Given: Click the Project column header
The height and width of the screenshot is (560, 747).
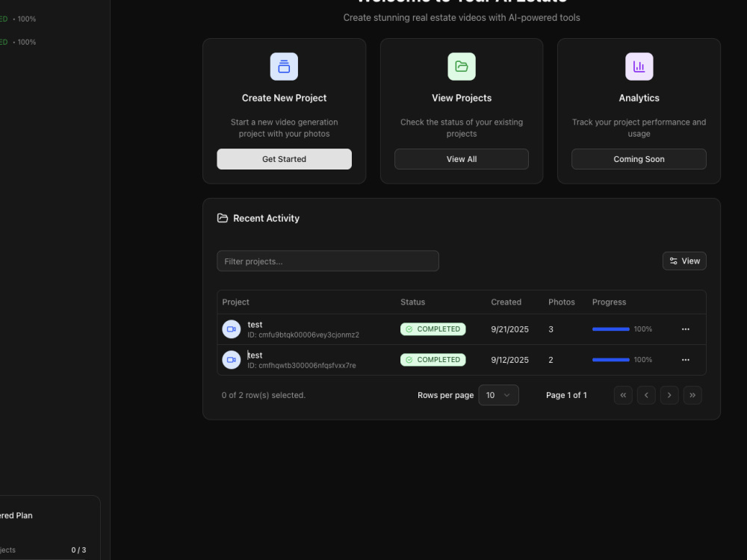Looking at the screenshot, I should tap(235, 302).
